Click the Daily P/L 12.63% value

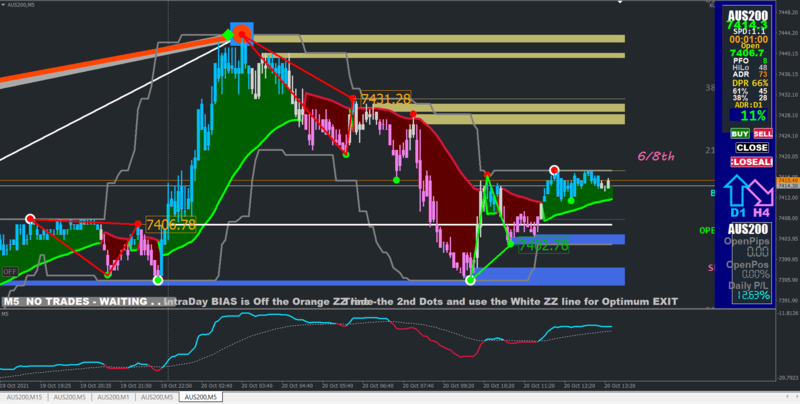coord(754,295)
